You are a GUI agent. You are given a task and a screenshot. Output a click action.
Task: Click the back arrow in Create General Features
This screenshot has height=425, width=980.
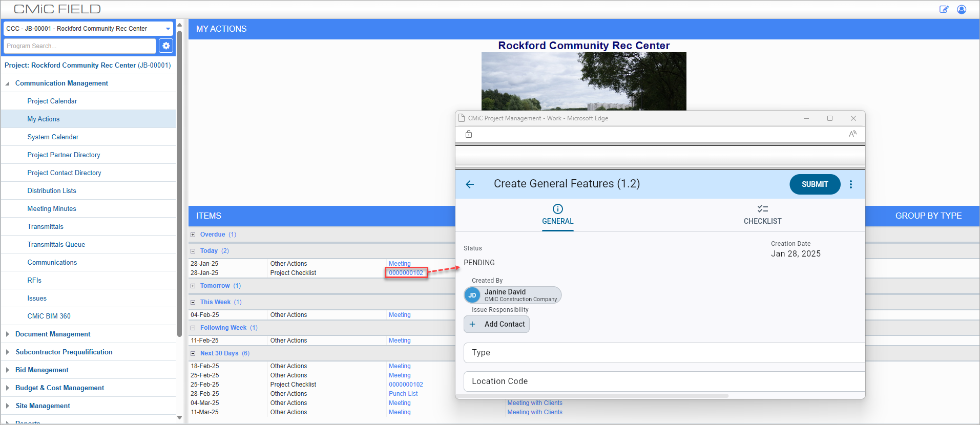click(x=470, y=184)
